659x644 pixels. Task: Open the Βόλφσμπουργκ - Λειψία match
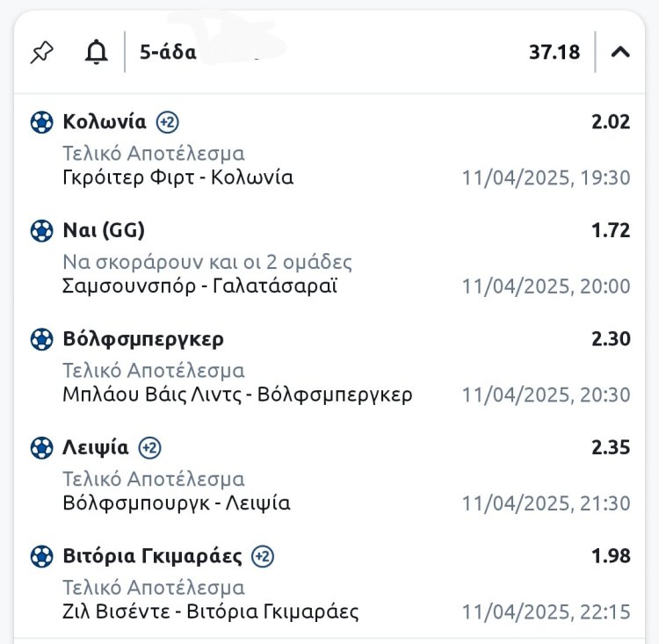[x=177, y=503]
